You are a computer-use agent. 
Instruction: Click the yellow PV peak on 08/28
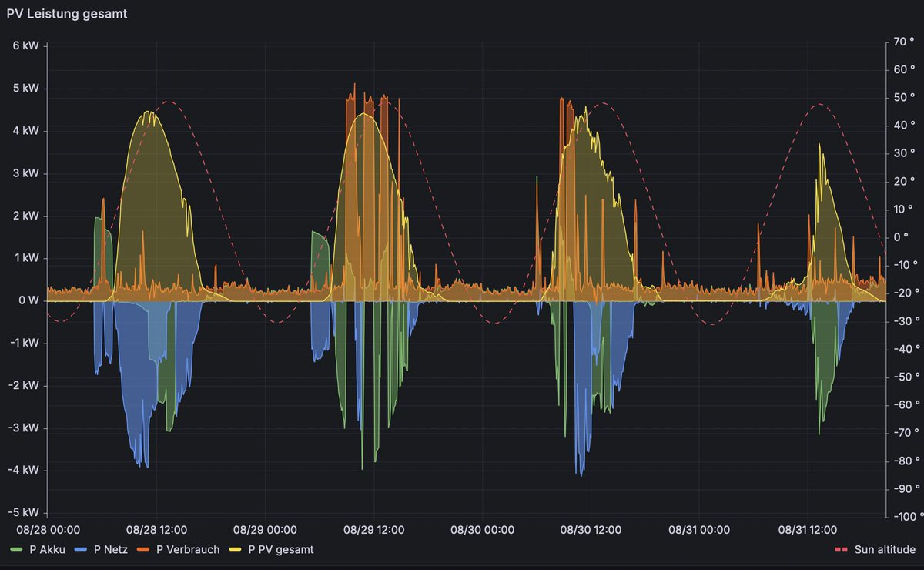148,112
